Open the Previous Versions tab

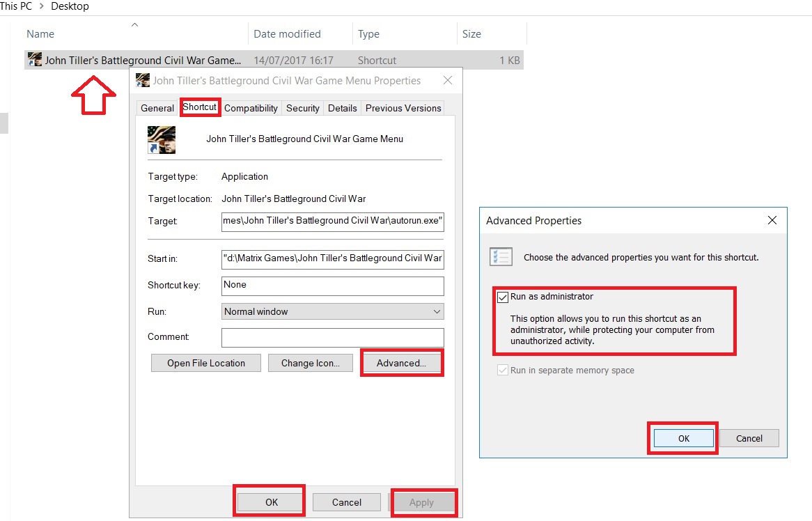pyautogui.click(x=403, y=108)
